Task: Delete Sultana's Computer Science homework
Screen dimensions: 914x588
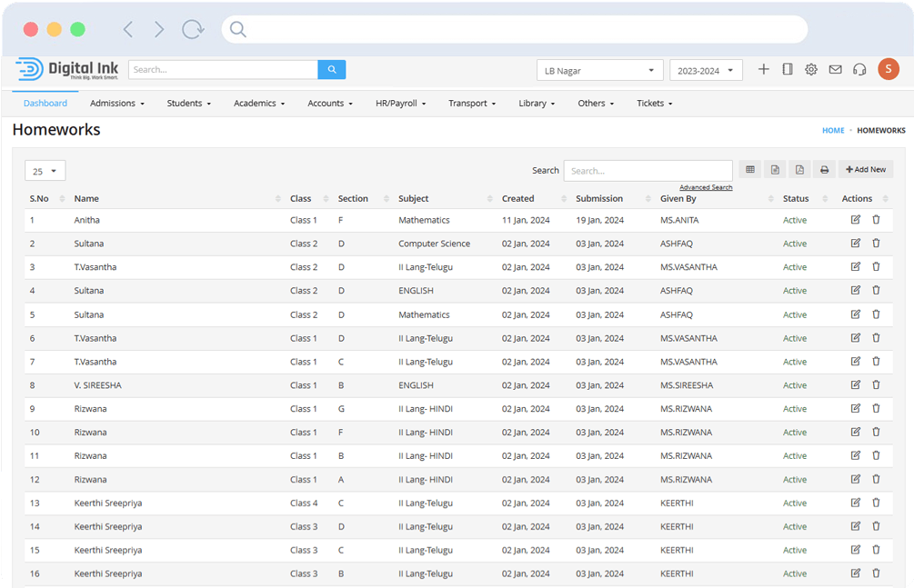Action: 876,243
